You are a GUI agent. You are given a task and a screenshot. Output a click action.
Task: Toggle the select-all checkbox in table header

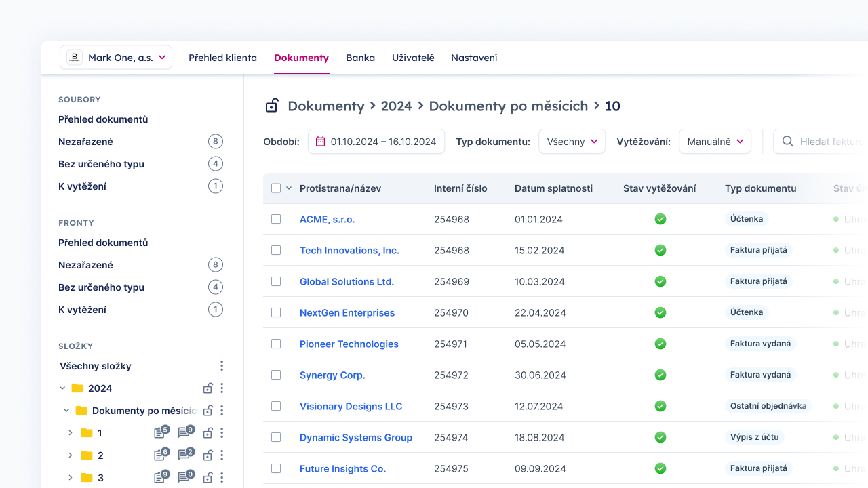[276, 188]
